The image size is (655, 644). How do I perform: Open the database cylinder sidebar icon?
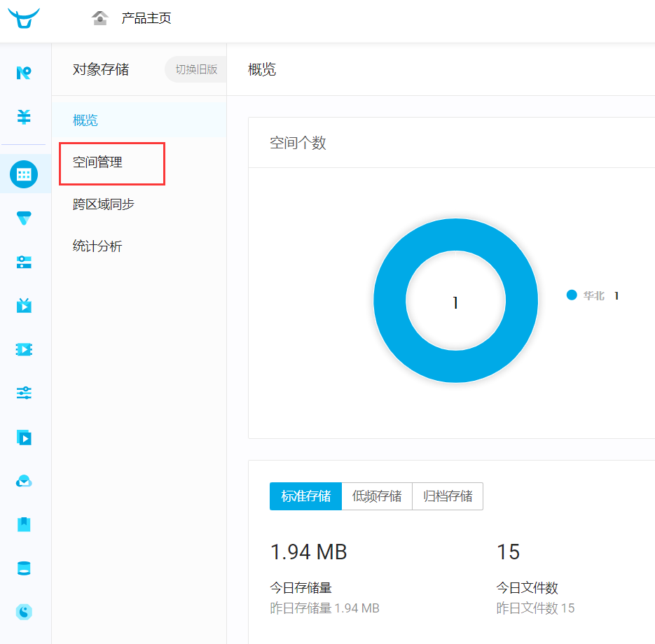[x=24, y=568]
